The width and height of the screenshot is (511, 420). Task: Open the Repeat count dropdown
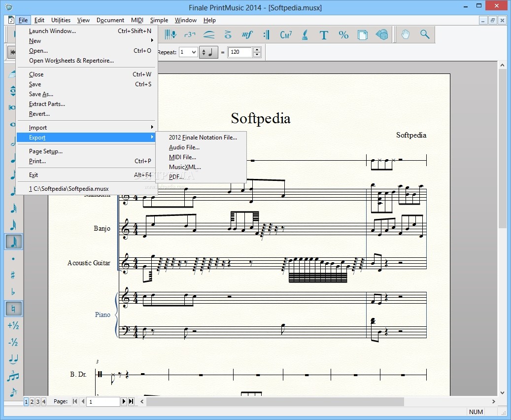pos(189,52)
